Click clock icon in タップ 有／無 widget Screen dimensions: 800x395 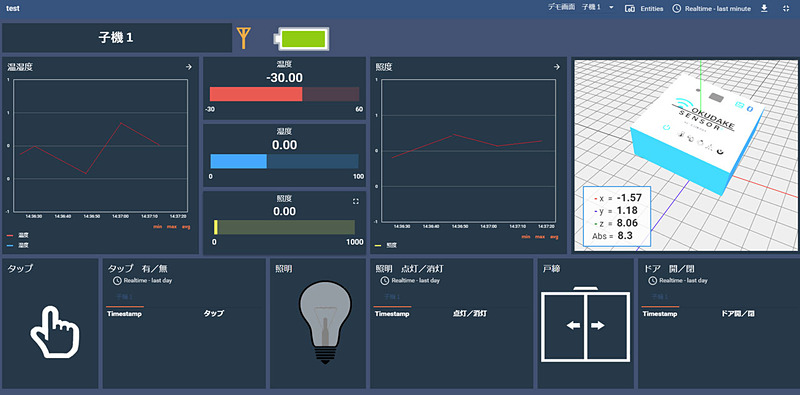117,281
